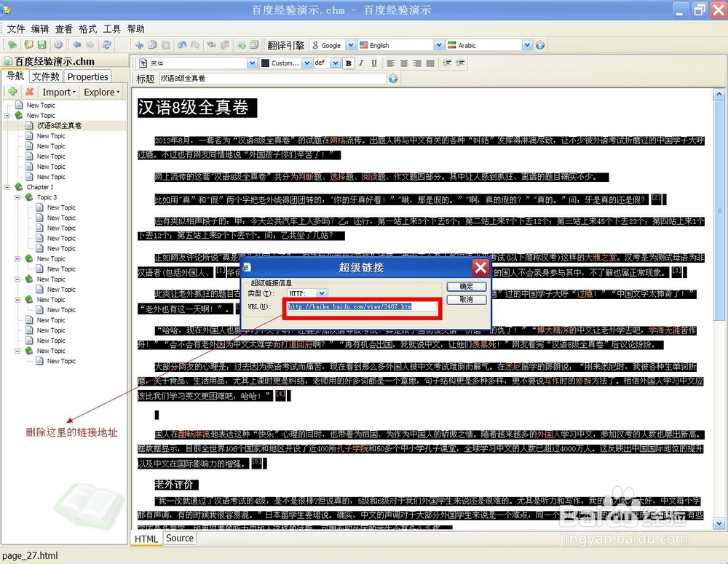Click the insert image icon
Viewport: 728px width, 564px height.
click(242, 45)
